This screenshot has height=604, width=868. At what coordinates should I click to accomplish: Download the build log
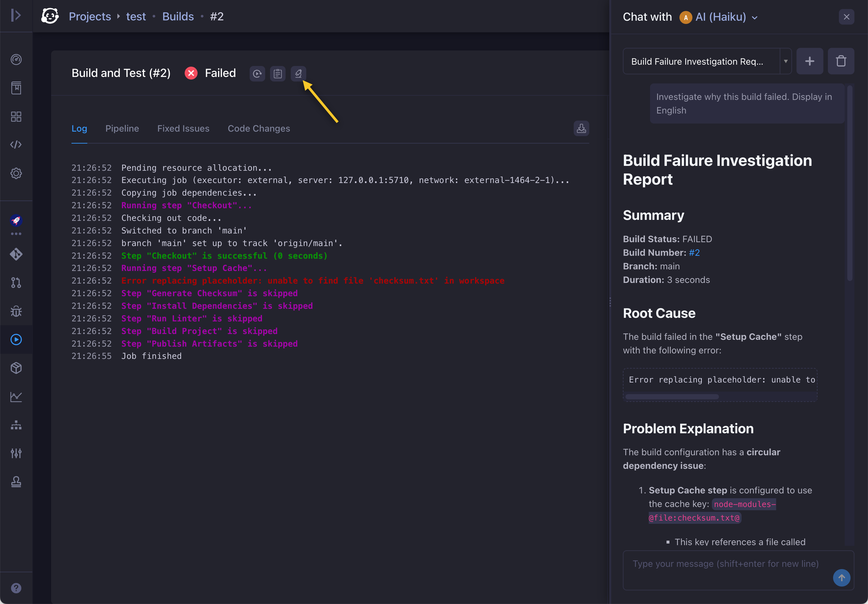[581, 128]
